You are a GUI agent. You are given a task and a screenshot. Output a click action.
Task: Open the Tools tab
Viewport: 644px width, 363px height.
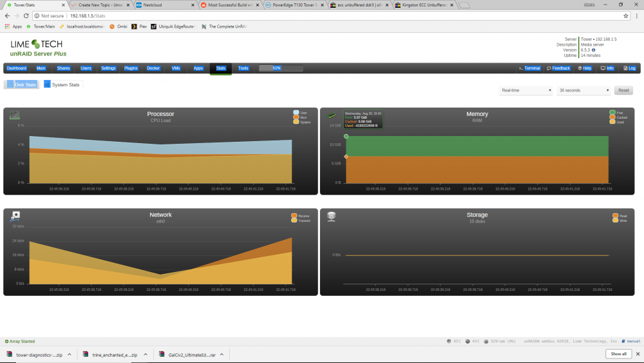(243, 68)
